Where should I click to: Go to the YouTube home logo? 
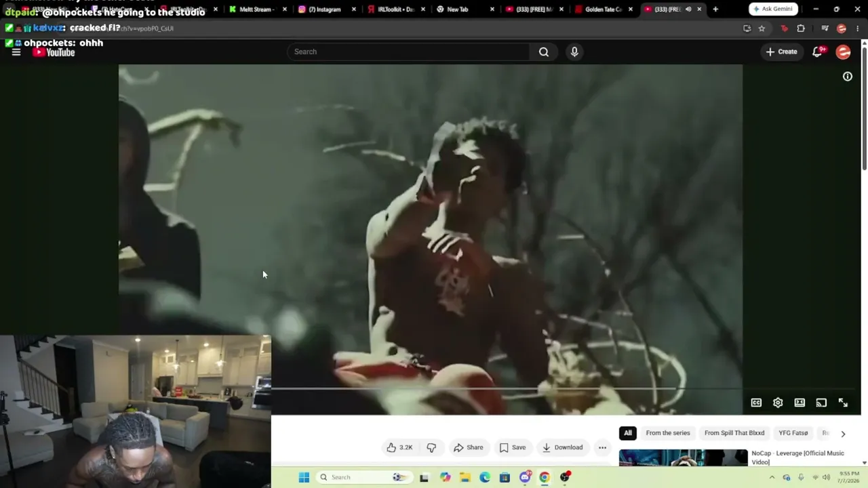[54, 52]
